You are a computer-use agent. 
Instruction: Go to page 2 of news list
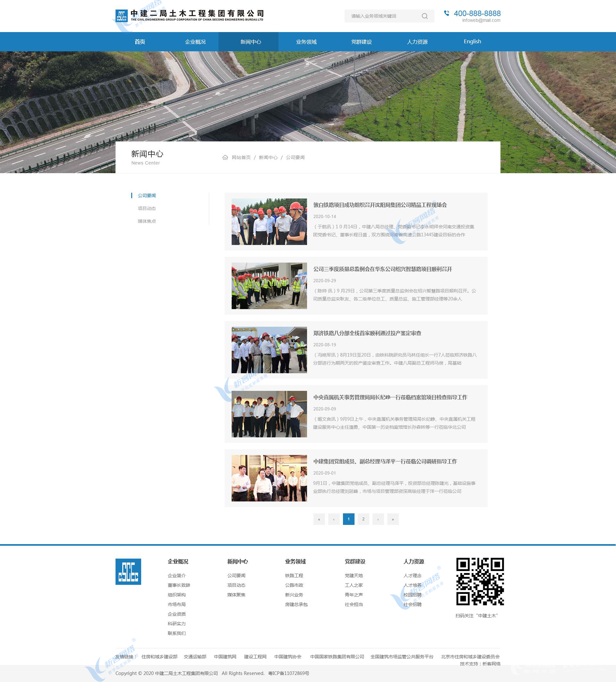click(x=363, y=519)
